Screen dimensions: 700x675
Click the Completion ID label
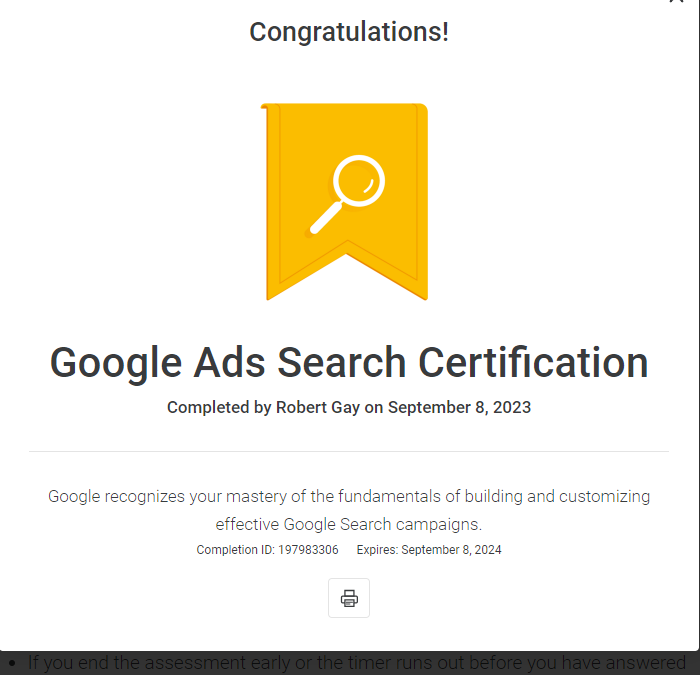click(236, 550)
